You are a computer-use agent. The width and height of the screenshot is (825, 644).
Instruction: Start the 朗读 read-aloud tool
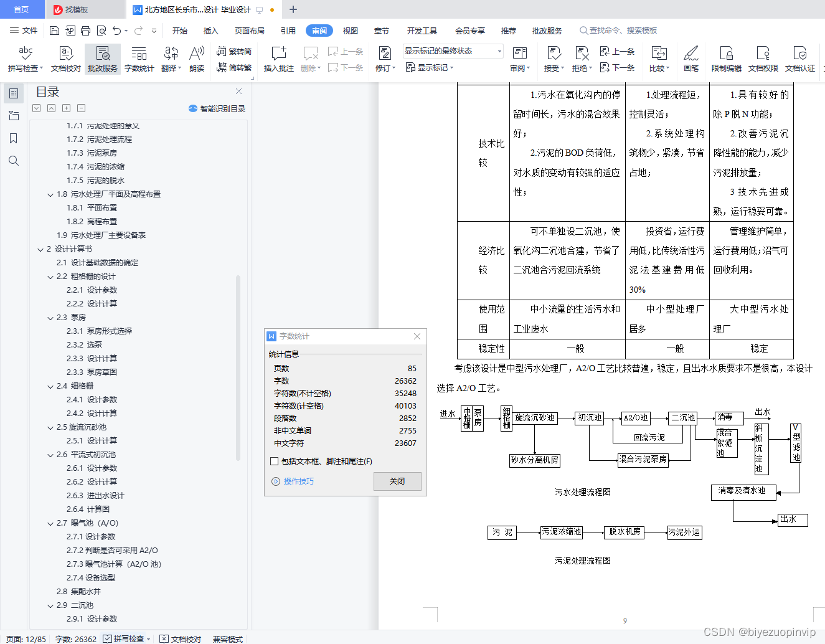(197, 59)
